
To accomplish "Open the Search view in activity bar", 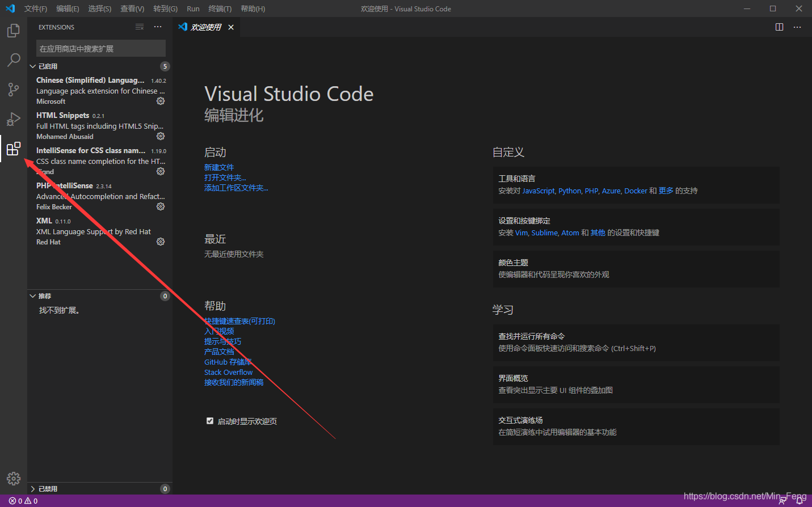I will click(x=14, y=60).
